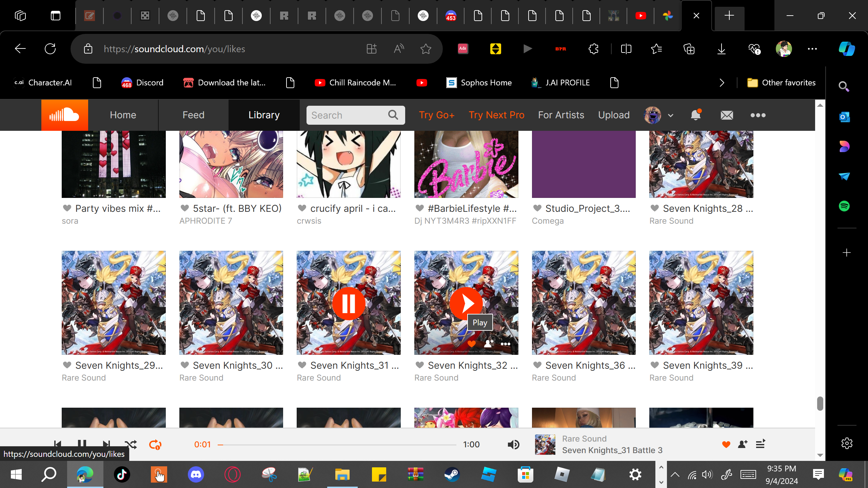Click follow icon in player bar
The image size is (868, 488).
(743, 444)
